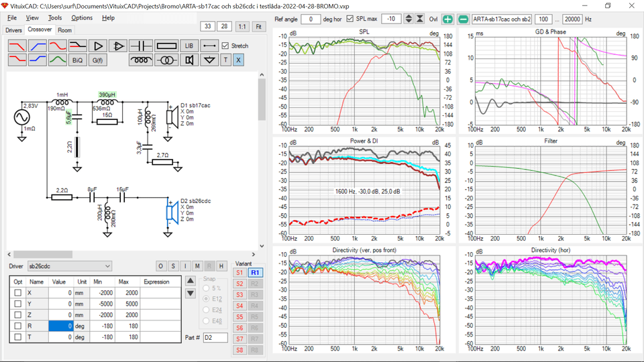Select the 5 % snap radio button
Viewport: 644px width, 362px height.
pyautogui.click(x=206, y=288)
